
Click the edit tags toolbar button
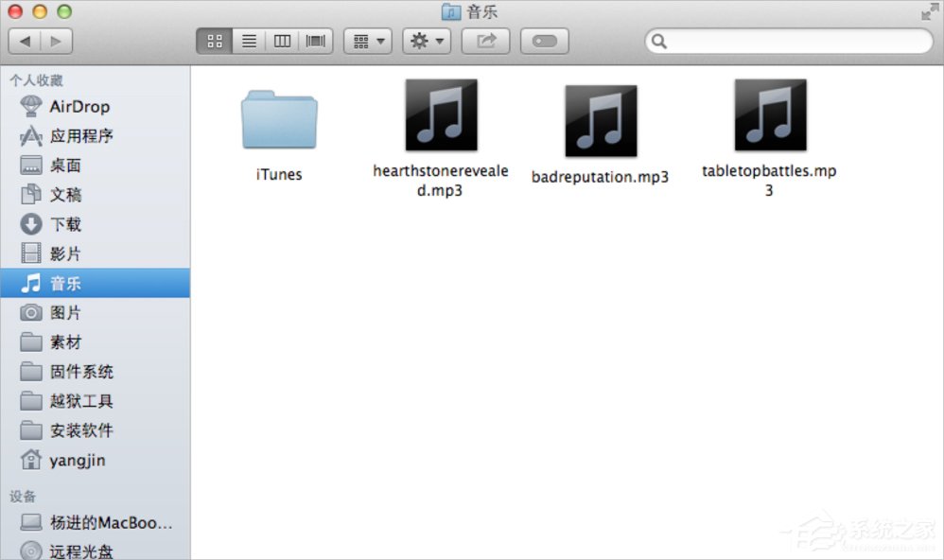(545, 41)
